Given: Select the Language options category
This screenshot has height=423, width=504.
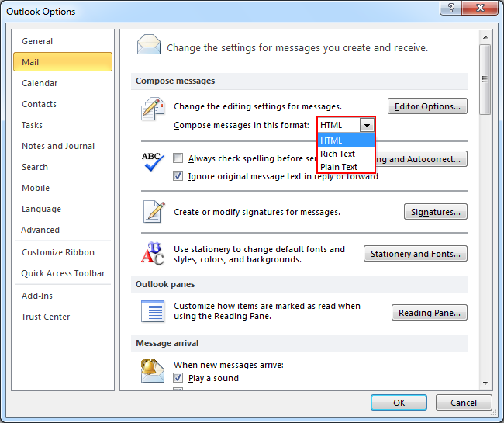Looking at the screenshot, I should point(63,209).
